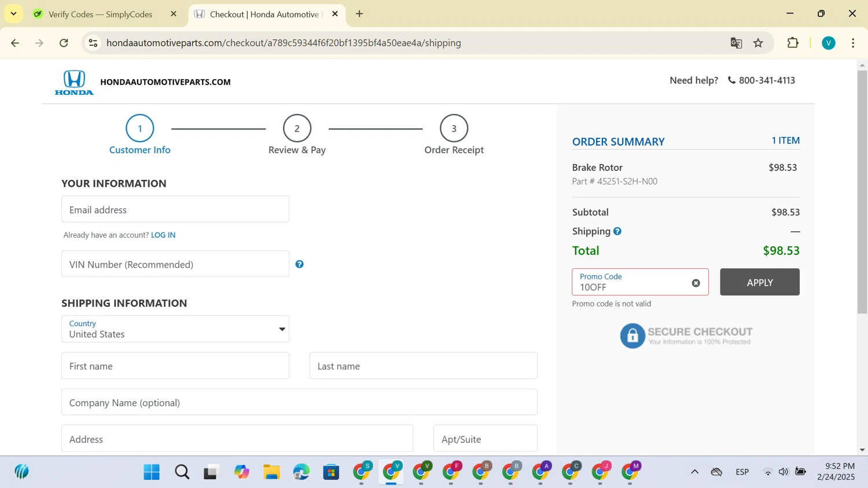Bookmark this page with the star icon
This screenshot has width=868, height=488.
pyautogui.click(x=759, y=43)
